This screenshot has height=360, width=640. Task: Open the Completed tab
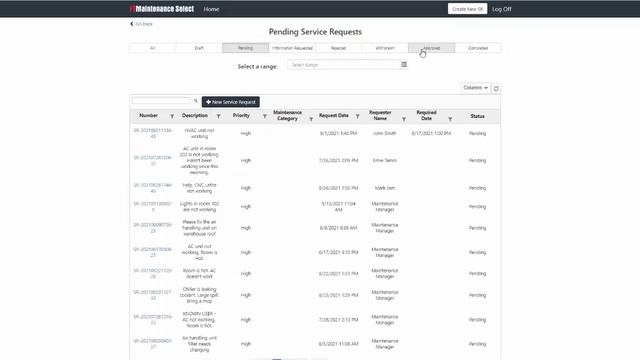[x=478, y=48]
